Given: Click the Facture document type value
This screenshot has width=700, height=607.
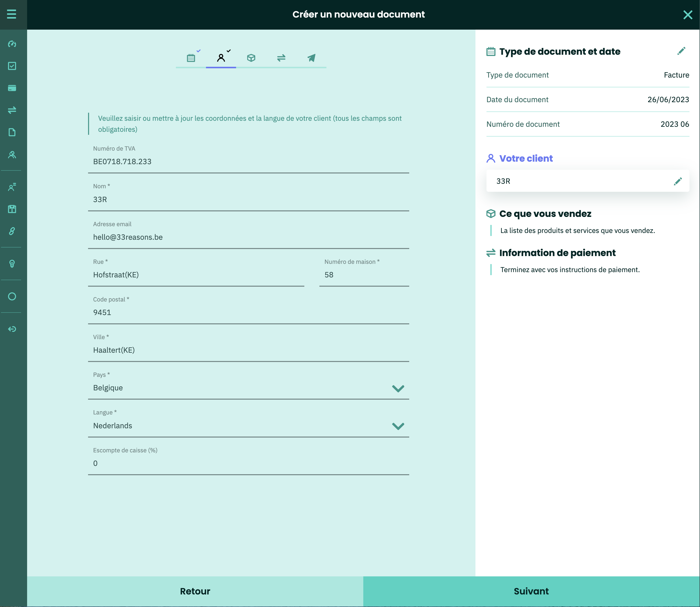Looking at the screenshot, I should coord(676,75).
